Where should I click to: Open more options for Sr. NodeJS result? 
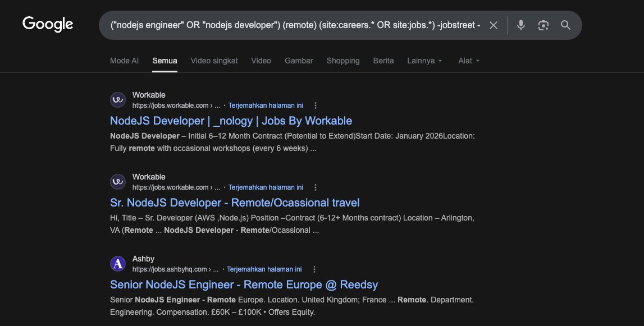pos(316,187)
